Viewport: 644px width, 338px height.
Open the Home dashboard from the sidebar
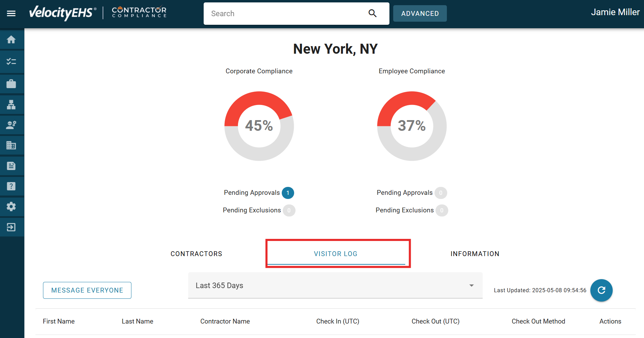tap(11, 39)
